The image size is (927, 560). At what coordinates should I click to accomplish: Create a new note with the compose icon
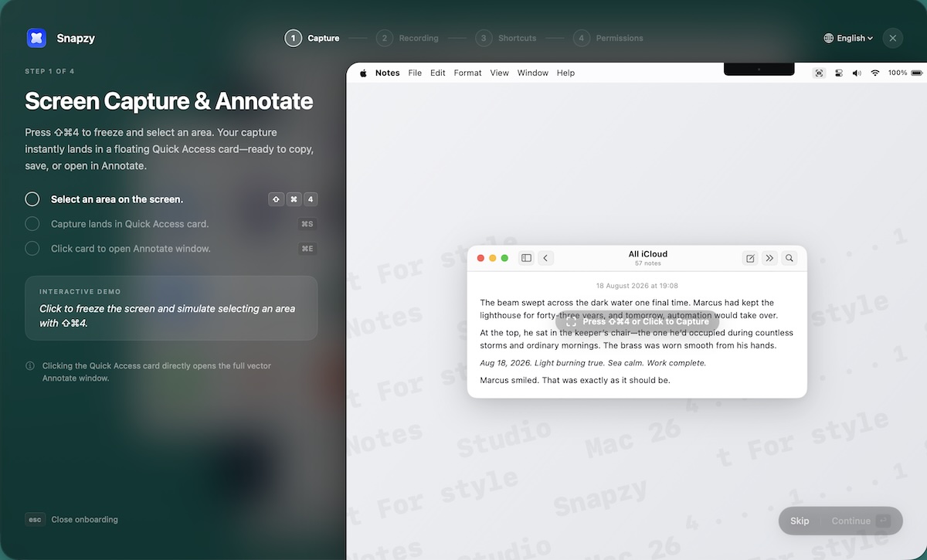(x=749, y=258)
